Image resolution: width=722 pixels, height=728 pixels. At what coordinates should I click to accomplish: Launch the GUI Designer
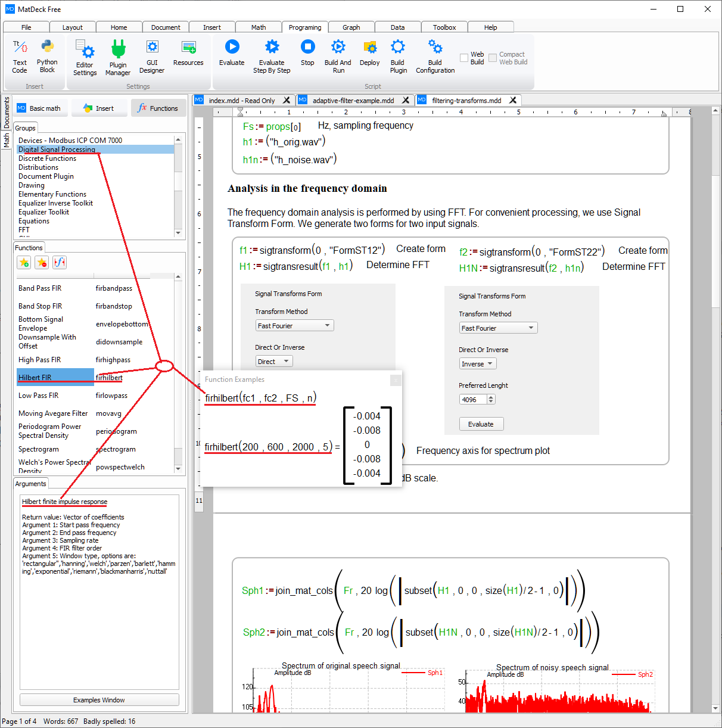pos(152,57)
